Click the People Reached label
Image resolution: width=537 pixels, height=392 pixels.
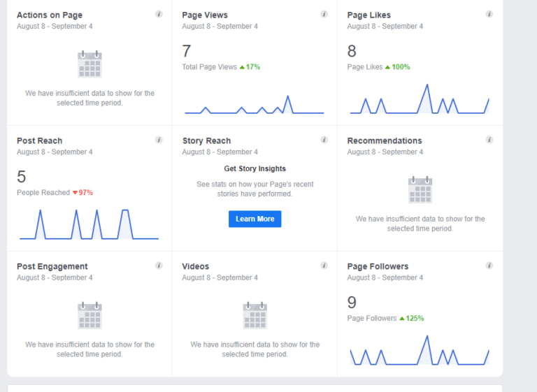(43, 192)
